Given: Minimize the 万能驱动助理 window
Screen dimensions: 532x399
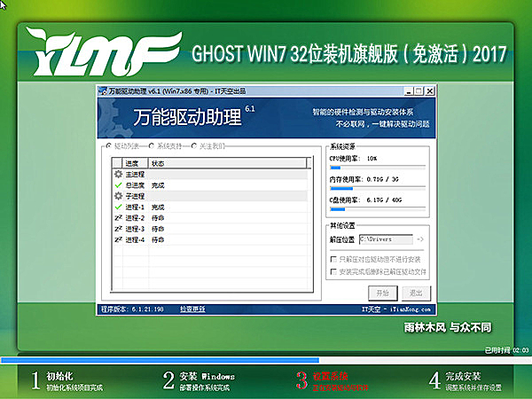Looking at the screenshot, I should click(409, 91).
